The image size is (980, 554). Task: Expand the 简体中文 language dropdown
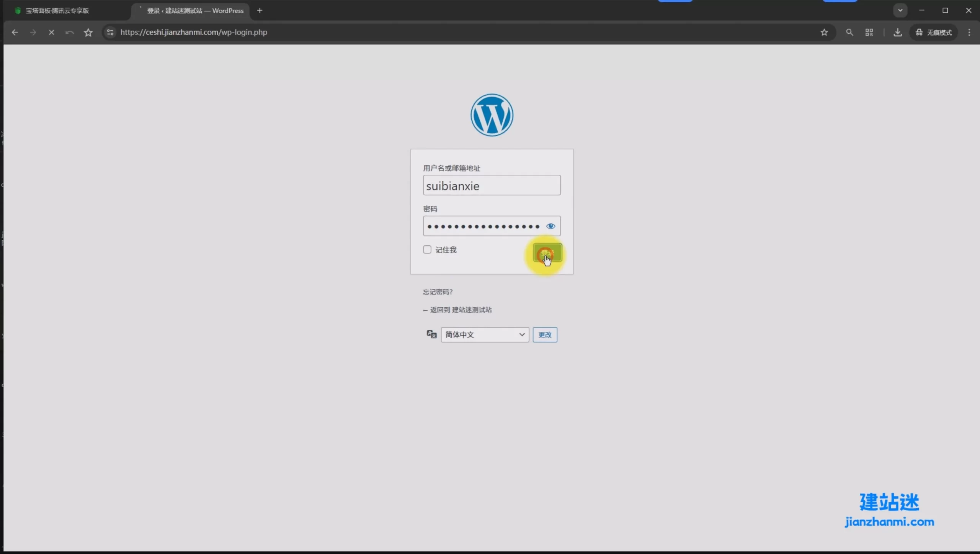point(485,334)
